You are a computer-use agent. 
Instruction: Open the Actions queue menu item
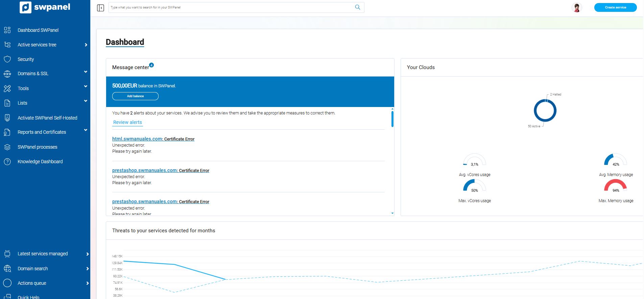pyautogui.click(x=32, y=283)
